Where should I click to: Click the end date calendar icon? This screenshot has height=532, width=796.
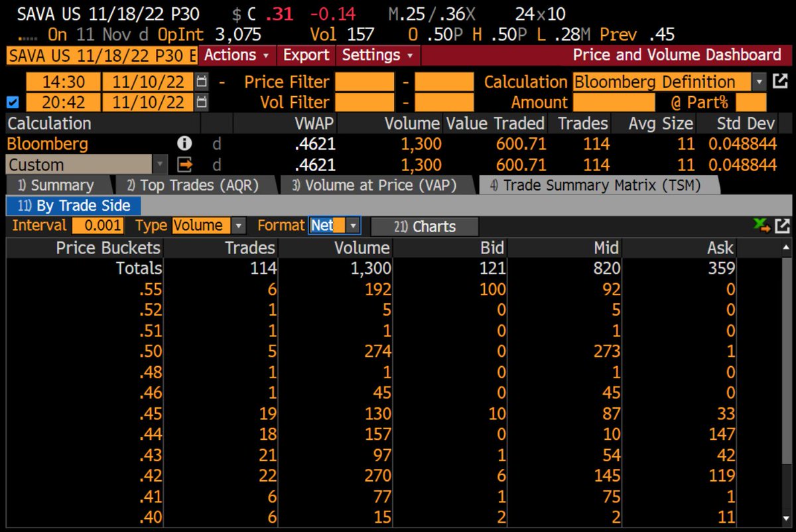coord(202,102)
